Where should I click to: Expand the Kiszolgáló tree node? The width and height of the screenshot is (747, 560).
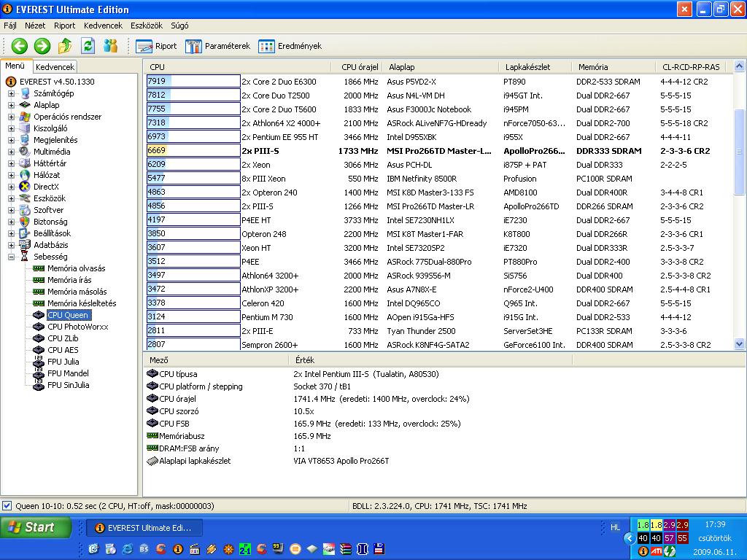tap(11, 128)
